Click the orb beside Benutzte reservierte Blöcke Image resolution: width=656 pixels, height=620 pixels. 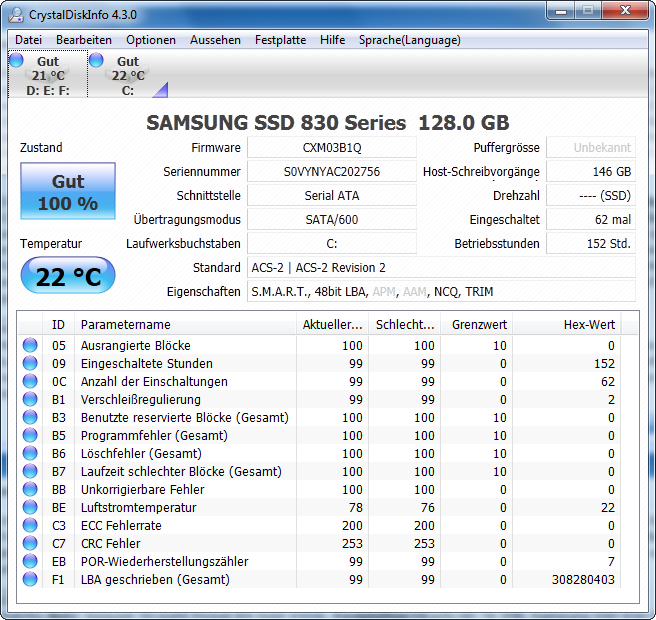click(30, 417)
